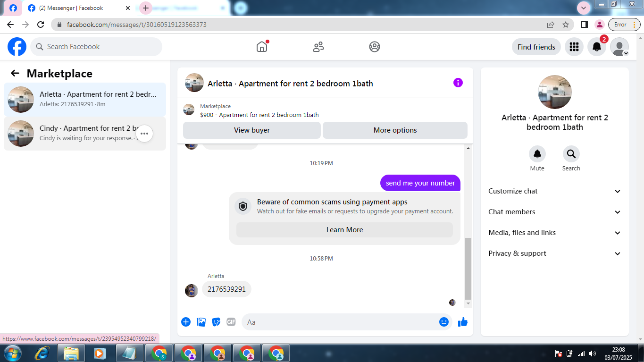The height and width of the screenshot is (362, 644).
Task: Open three-dot menu on Cindy conversation
Action: [144, 134]
